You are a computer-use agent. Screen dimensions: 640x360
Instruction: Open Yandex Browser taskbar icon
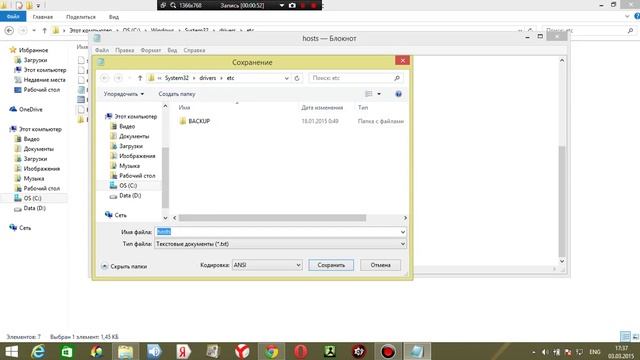(242, 351)
